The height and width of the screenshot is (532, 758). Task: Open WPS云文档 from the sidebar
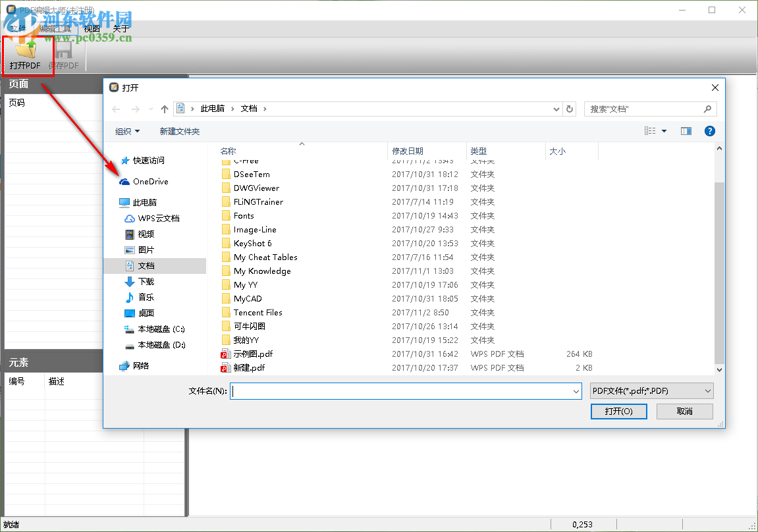point(152,218)
